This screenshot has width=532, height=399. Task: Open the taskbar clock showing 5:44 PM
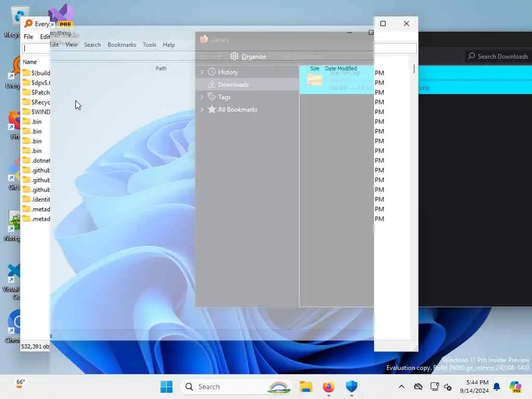(474, 387)
